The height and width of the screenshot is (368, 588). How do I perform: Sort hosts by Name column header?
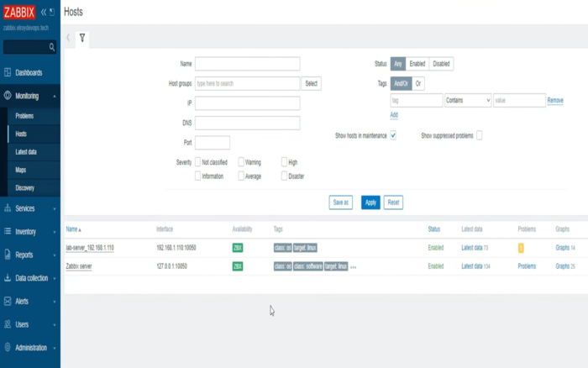point(71,229)
